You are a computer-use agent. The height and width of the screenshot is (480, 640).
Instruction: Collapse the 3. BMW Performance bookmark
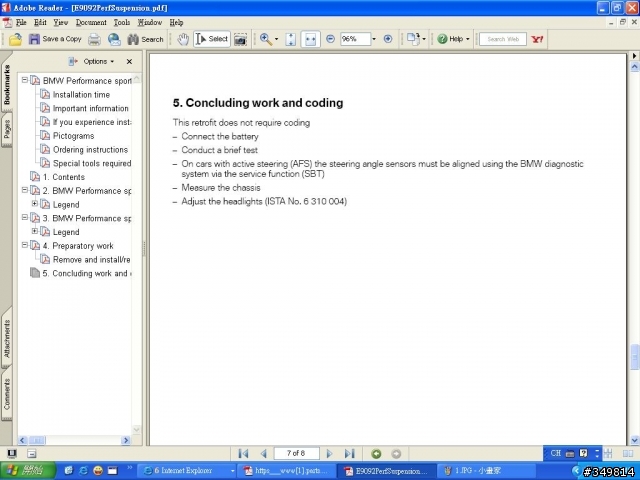(25, 218)
